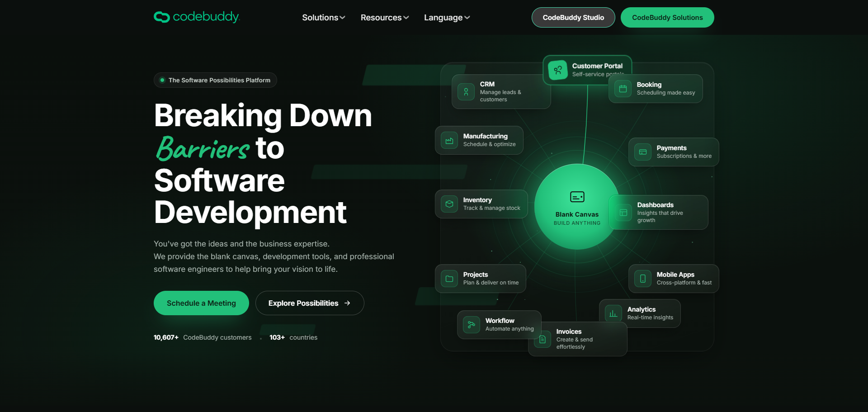Click the CodeBuddy Studio button
Image resolution: width=868 pixels, height=412 pixels.
tap(573, 18)
